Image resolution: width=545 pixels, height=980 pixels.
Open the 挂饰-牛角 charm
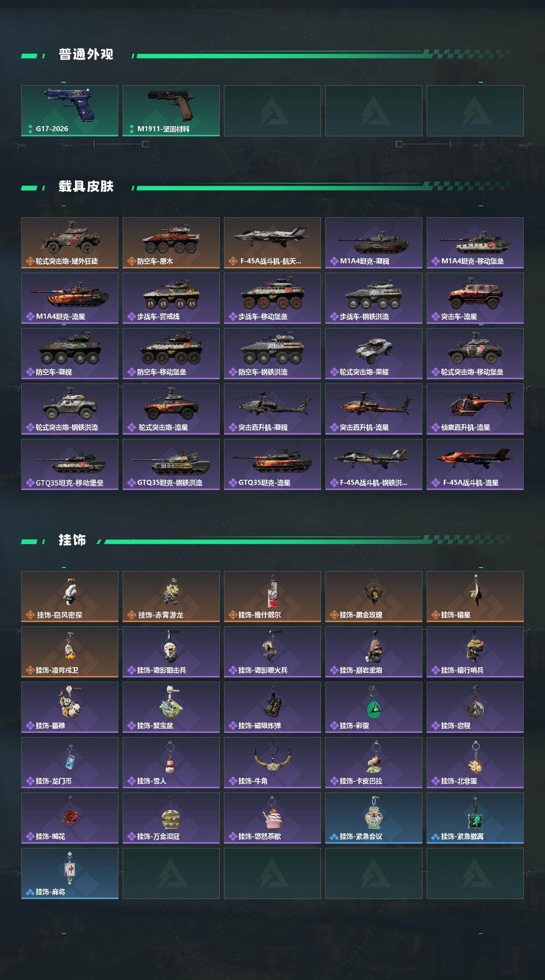click(x=272, y=763)
